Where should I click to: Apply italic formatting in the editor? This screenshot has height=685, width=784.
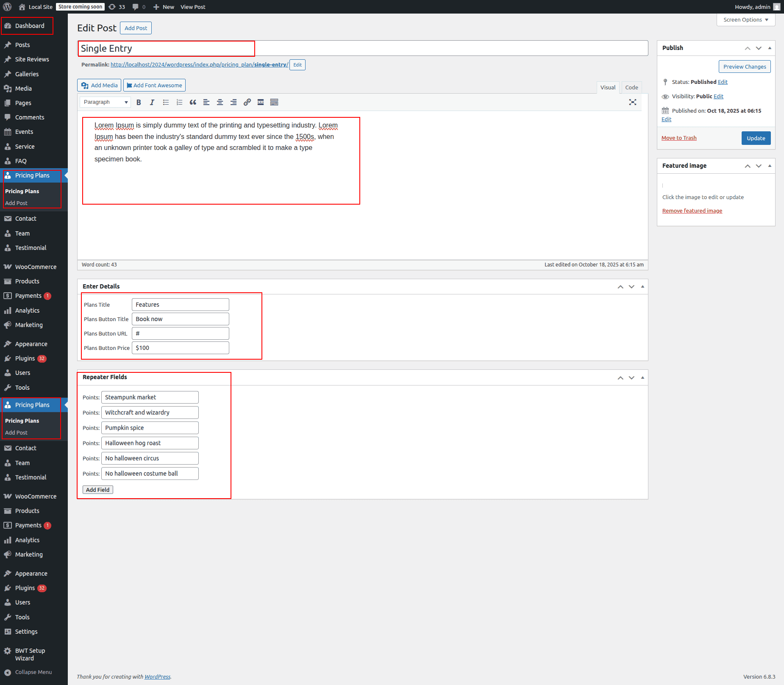click(x=152, y=102)
